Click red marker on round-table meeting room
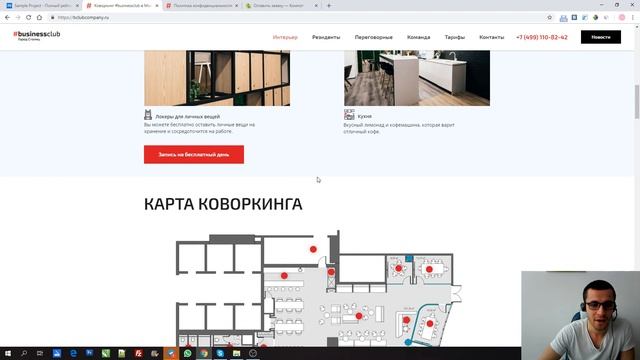The height and width of the screenshot is (360, 640). [398, 268]
